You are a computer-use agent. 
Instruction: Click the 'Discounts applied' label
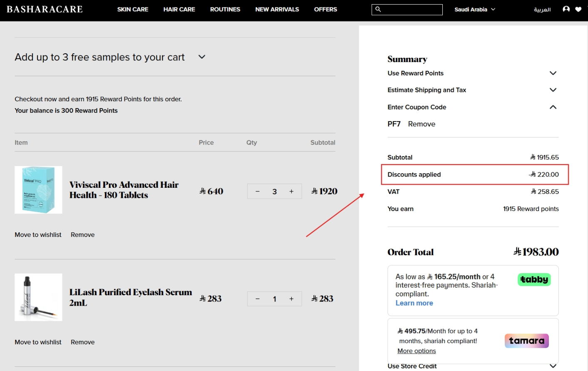[414, 174]
